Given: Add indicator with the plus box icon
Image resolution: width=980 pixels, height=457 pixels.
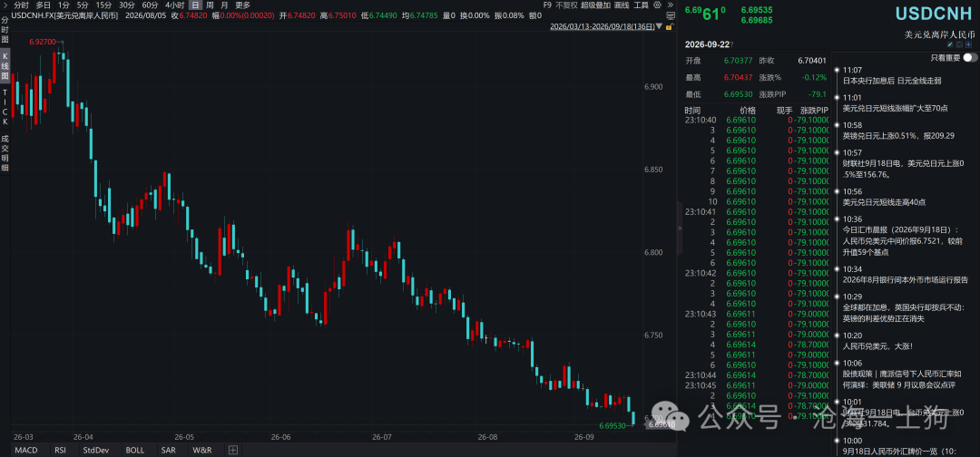Looking at the screenshot, I should coord(232,450).
